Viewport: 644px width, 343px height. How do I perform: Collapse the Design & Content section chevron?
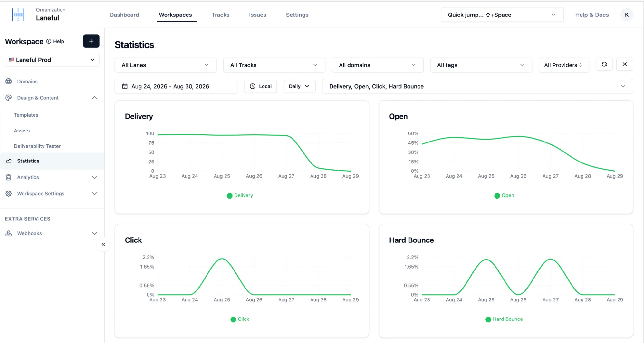coord(94,98)
